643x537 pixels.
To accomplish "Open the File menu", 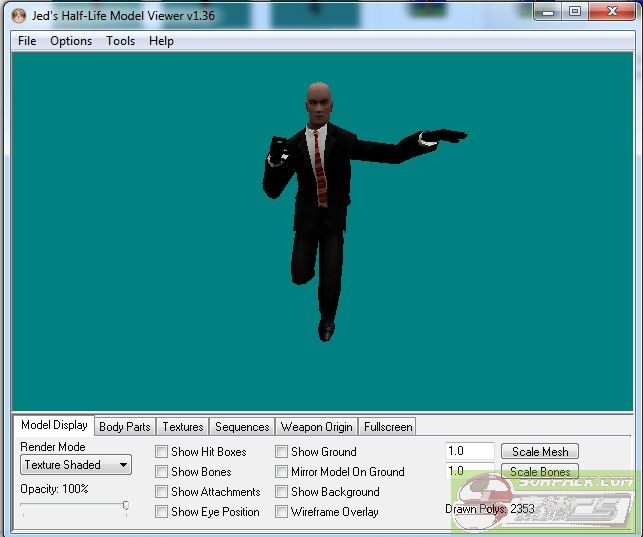I will tap(27, 41).
